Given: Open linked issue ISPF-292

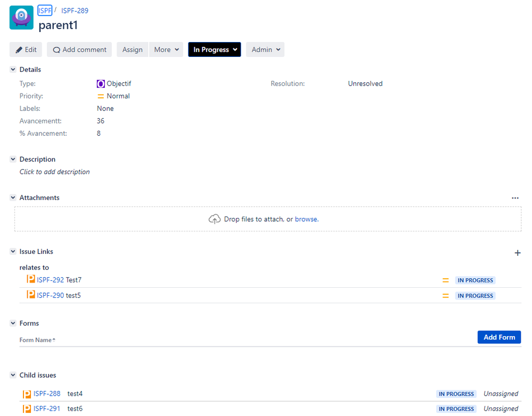Looking at the screenshot, I should click(50, 280).
